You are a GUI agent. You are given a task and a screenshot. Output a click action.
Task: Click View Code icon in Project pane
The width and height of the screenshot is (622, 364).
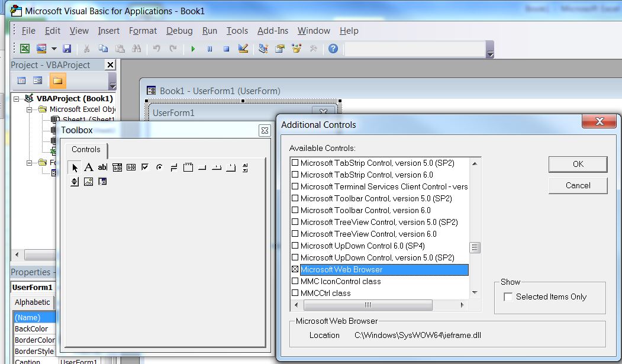(x=21, y=80)
